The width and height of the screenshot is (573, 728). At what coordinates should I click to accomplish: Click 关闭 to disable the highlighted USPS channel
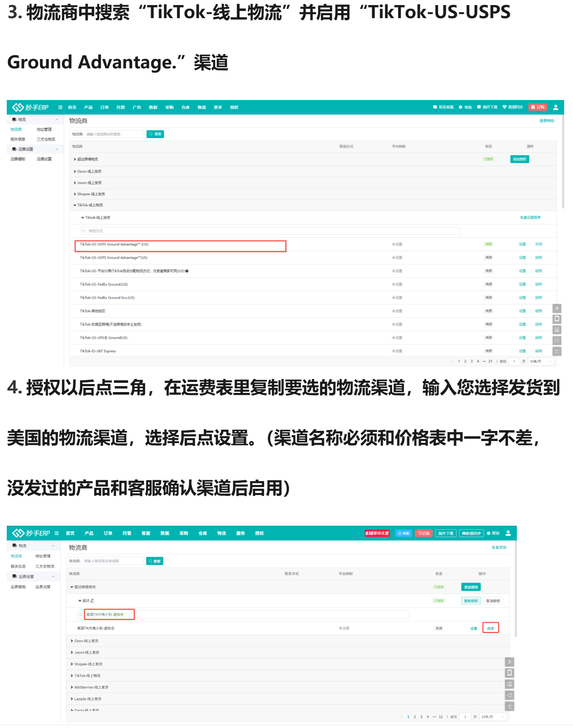[538, 244]
